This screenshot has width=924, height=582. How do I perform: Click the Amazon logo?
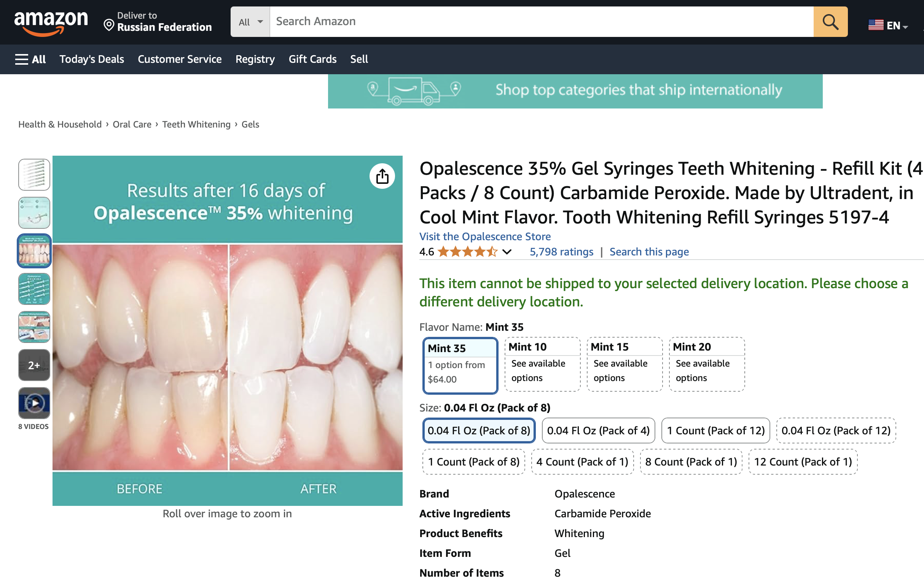point(51,22)
